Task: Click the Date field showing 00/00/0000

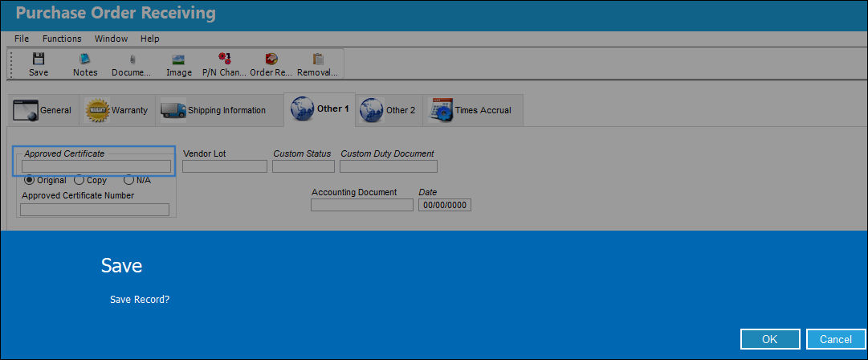Action: [x=445, y=205]
